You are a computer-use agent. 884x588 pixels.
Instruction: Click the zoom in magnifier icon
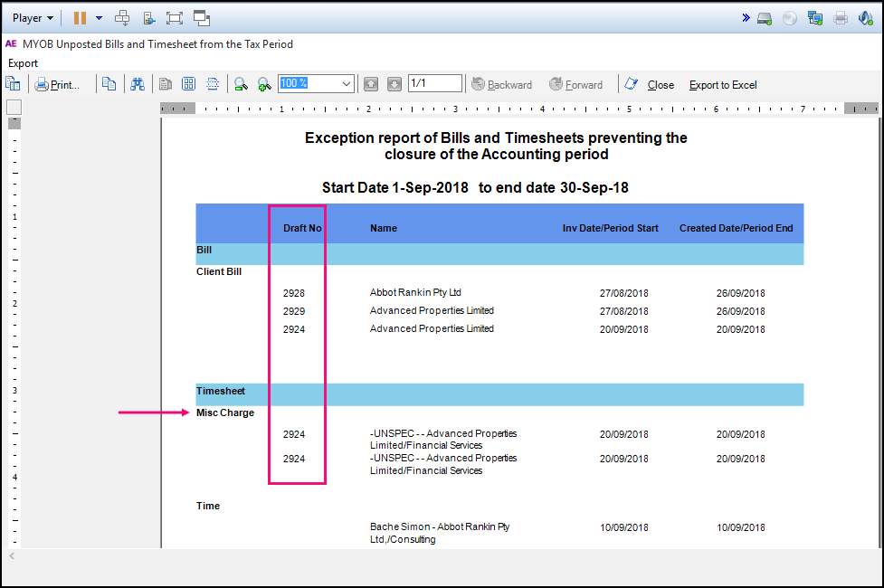click(x=263, y=84)
